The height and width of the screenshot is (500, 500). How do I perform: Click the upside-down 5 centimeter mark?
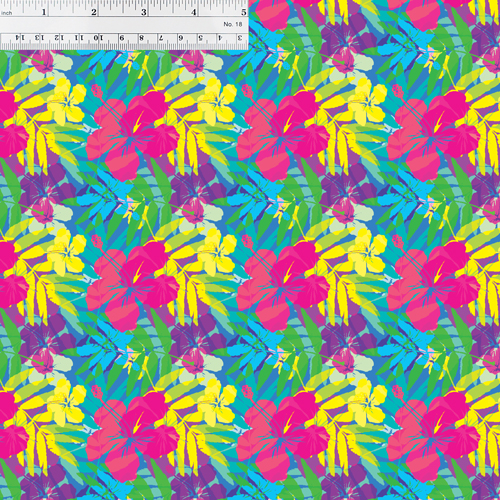(x=200, y=38)
